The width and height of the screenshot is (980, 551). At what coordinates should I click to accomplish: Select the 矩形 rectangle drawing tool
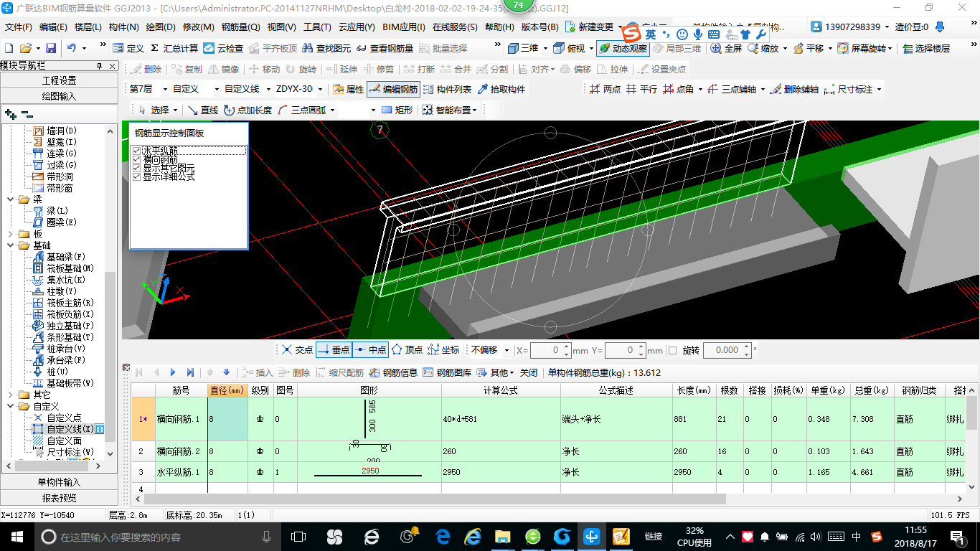pos(397,110)
